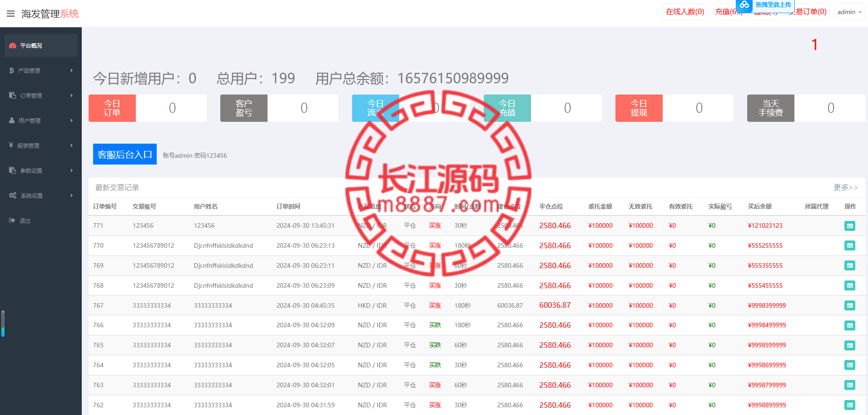Click the 当天手续费 stat card
The image size is (868, 415).
click(806, 108)
